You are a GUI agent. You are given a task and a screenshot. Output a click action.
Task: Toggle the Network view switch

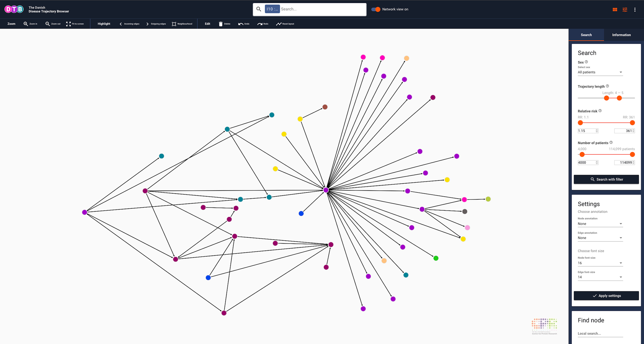tap(376, 9)
